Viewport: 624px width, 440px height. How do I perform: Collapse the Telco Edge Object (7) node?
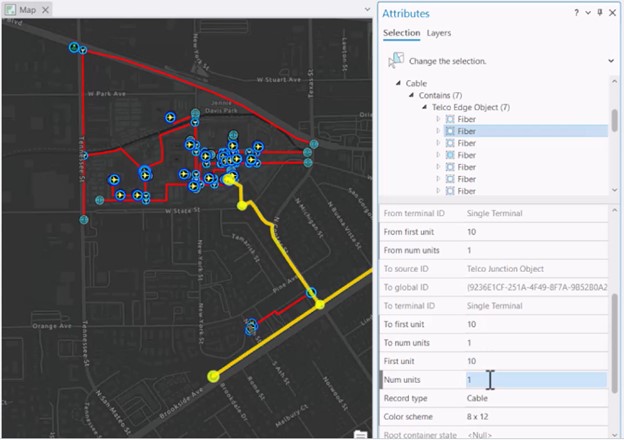point(424,107)
